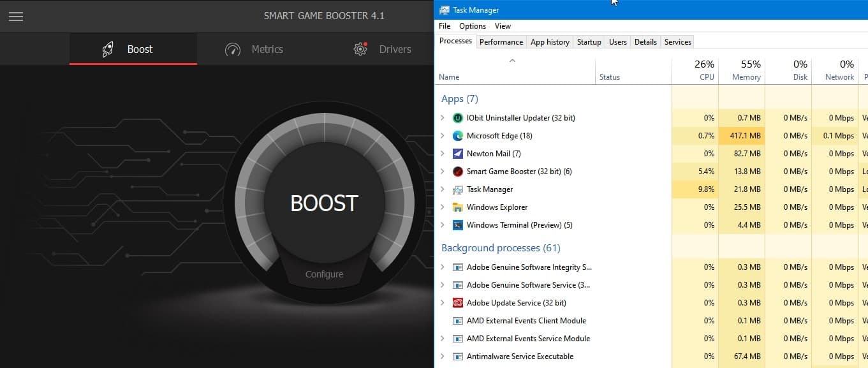Click the Adobe Update Service icon
868x368 pixels.
[457, 303]
